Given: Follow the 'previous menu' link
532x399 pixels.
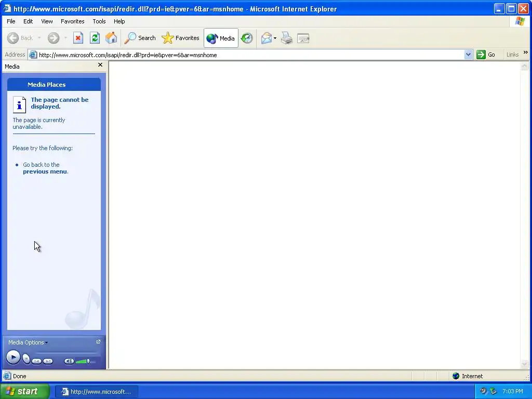Looking at the screenshot, I should point(45,171).
